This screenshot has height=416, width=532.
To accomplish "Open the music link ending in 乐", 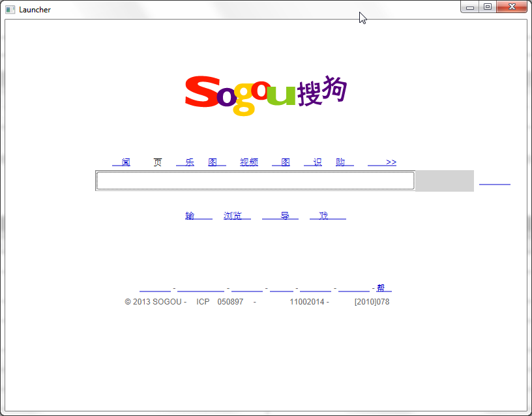I will click(x=185, y=162).
